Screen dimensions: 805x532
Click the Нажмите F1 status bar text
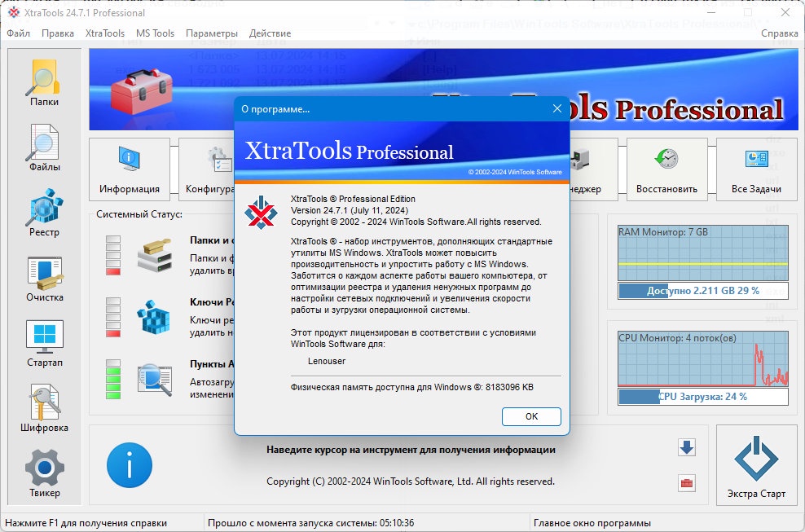pyautogui.click(x=86, y=523)
